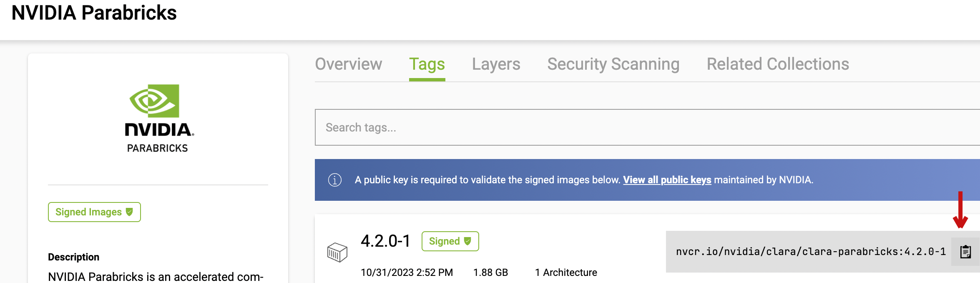Click the Signed Images badge button

[x=94, y=212]
